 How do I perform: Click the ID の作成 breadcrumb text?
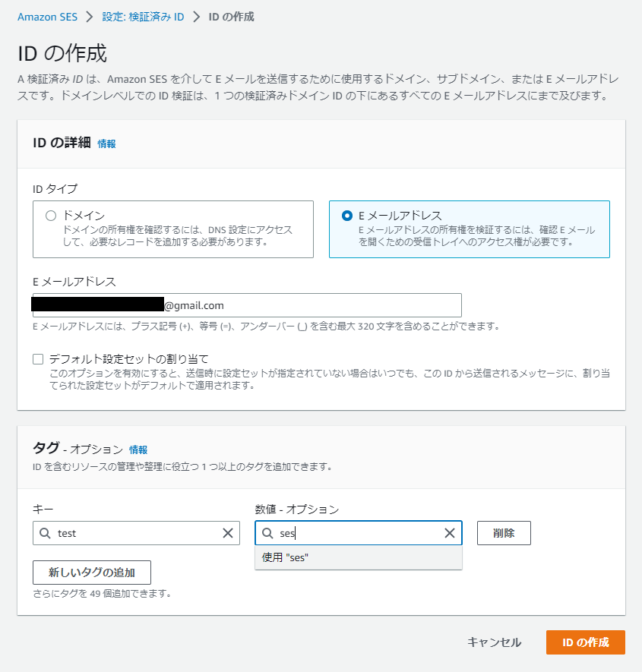pyautogui.click(x=231, y=17)
